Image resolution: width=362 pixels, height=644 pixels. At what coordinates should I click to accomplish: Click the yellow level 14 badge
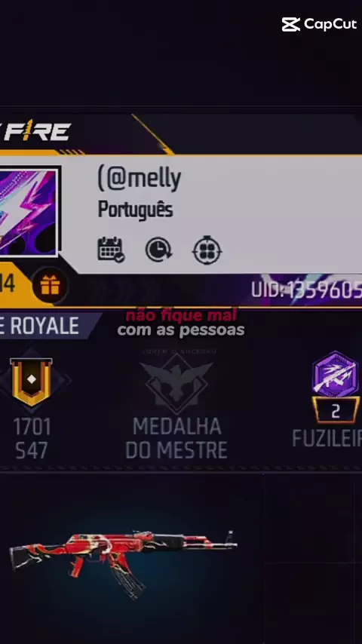(8, 284)
